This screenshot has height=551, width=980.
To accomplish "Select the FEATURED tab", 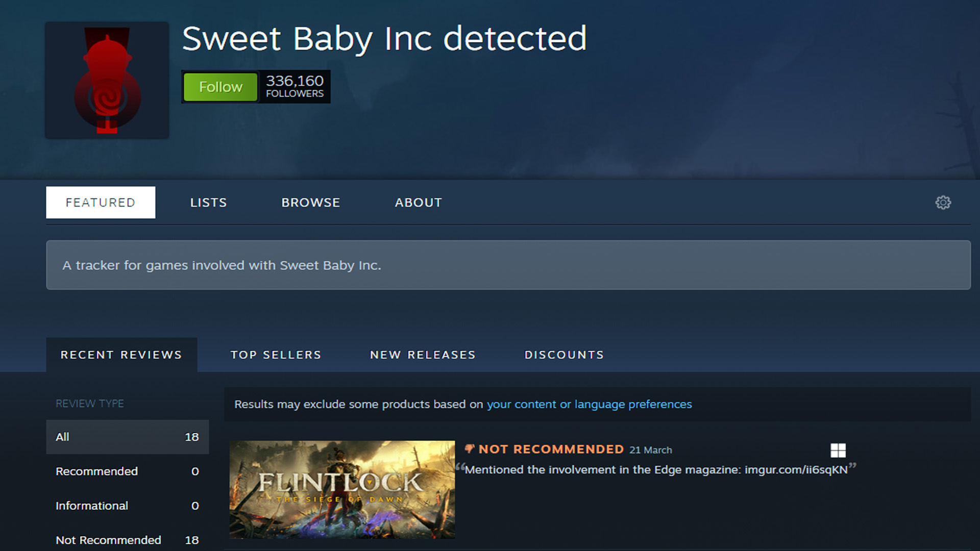I will click(100, 202).
